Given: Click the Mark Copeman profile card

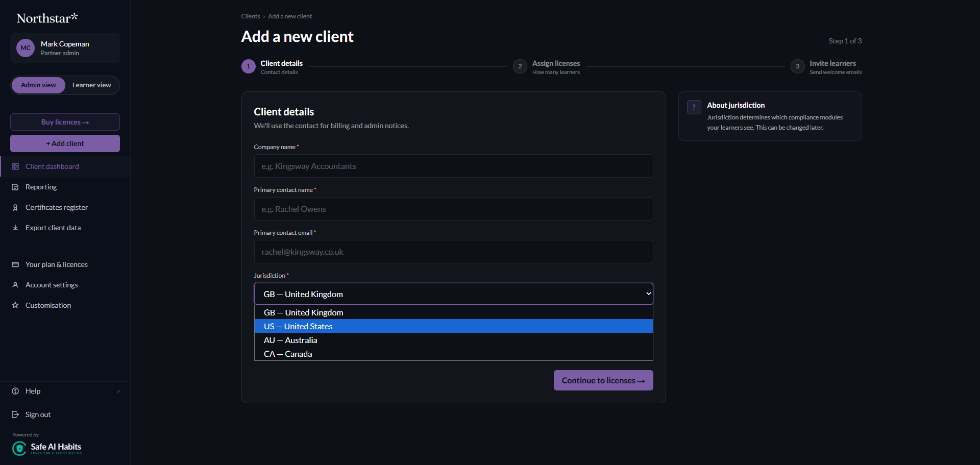Looking at the screenshot, I should [65, 48].
